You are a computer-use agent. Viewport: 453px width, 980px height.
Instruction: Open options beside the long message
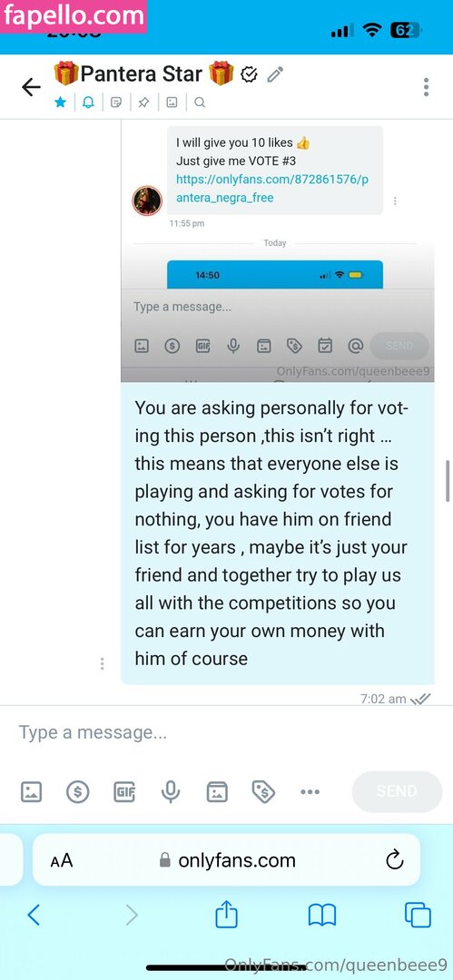coord(102,663)
